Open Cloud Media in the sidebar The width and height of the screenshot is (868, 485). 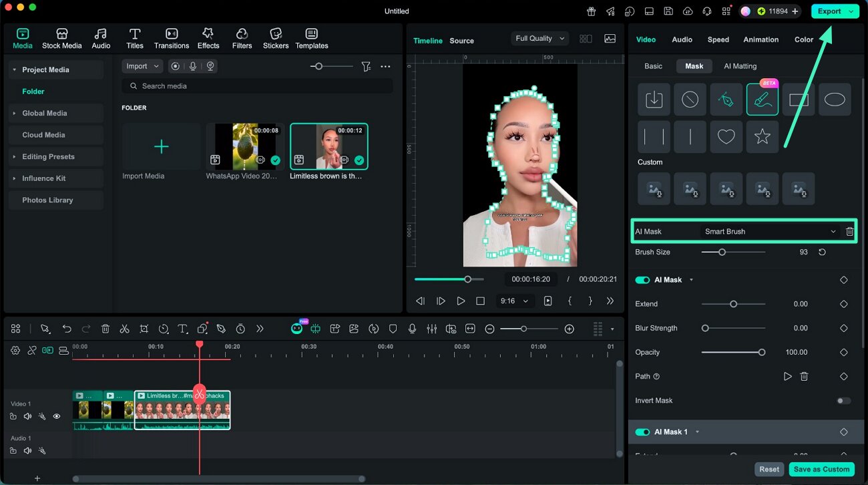(x=57, y=135)
